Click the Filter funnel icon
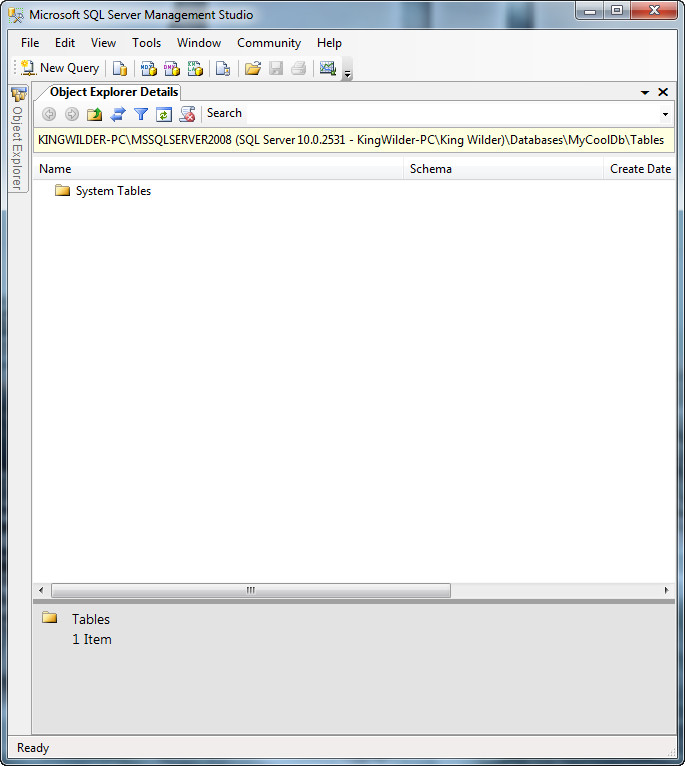 [141, 114]
